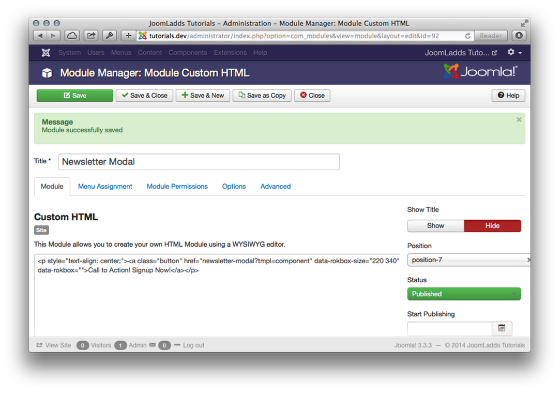Open the Users menu
The width and height of the screenshot is (560, 393).
[x=96, y=53]
